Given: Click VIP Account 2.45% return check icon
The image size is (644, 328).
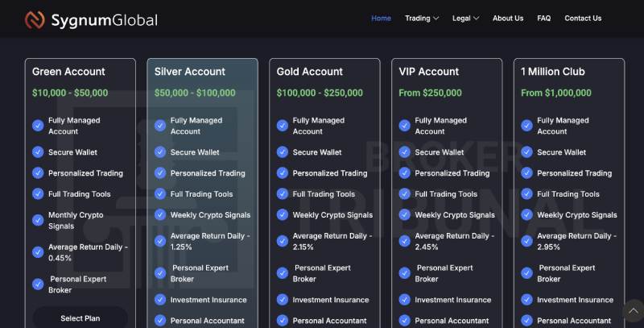Looking at the screenshot, I should pyautogui.click(x=405, y=241).
